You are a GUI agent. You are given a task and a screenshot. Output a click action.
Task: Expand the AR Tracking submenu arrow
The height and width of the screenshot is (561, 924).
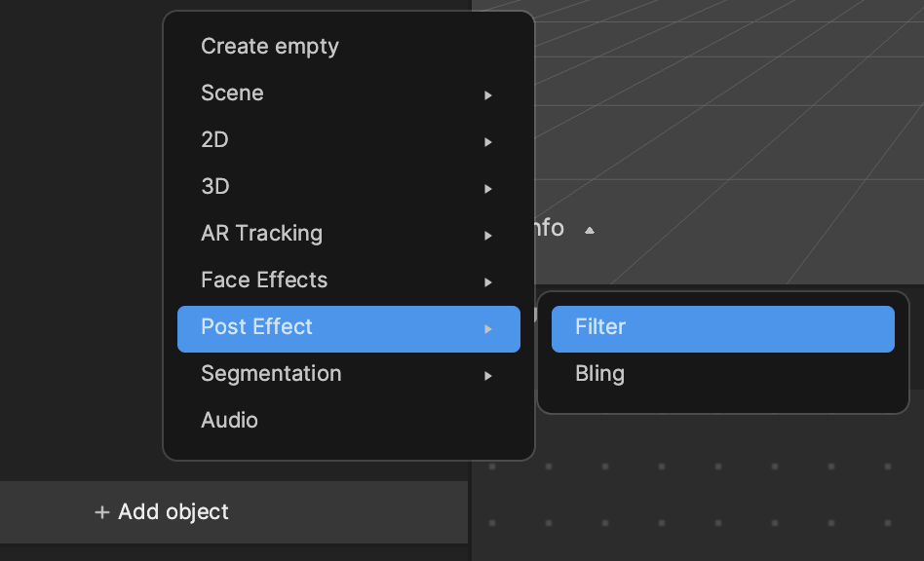[488, 236]
